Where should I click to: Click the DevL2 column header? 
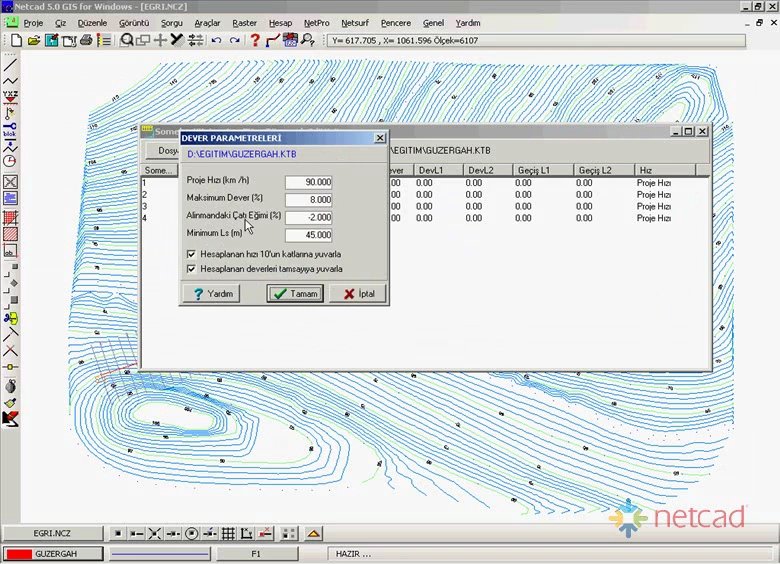tap(488, 170)
